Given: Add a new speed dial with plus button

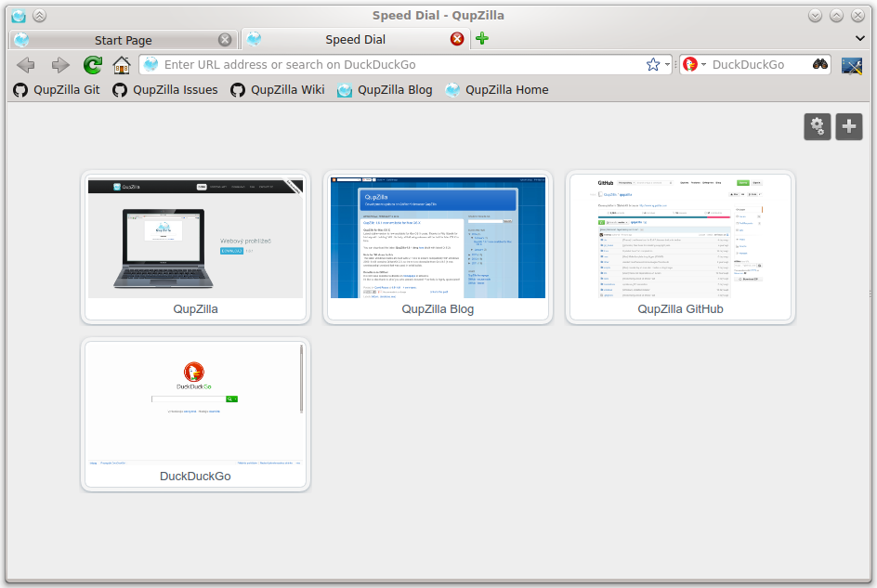Looking at the screenshot, I should tap(849, 126).
